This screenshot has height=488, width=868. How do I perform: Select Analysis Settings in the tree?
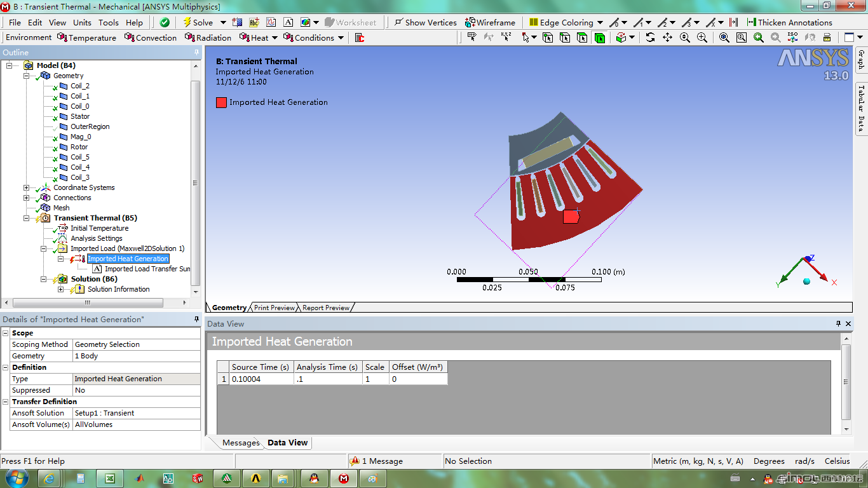coord(96,238)
